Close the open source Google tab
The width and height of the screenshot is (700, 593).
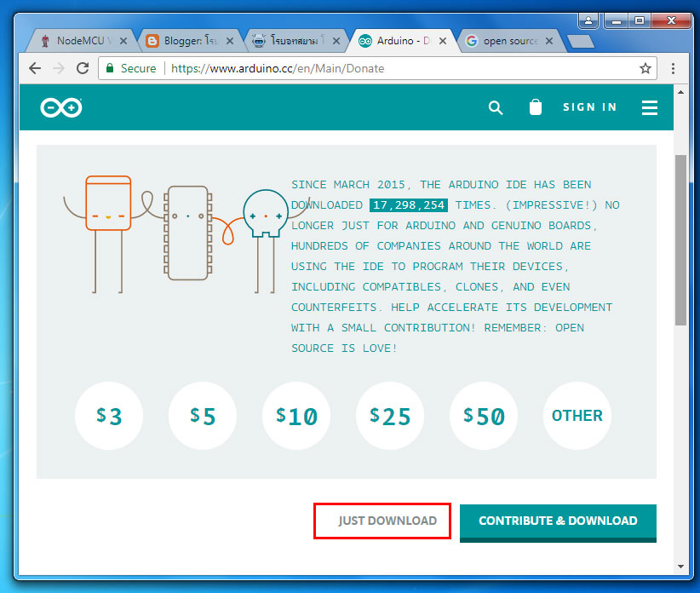[x=549, y=41]
